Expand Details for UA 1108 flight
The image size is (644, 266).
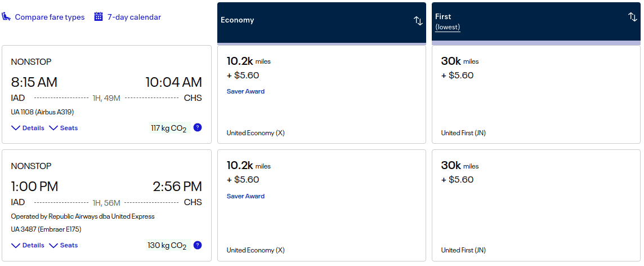point(28,128)
